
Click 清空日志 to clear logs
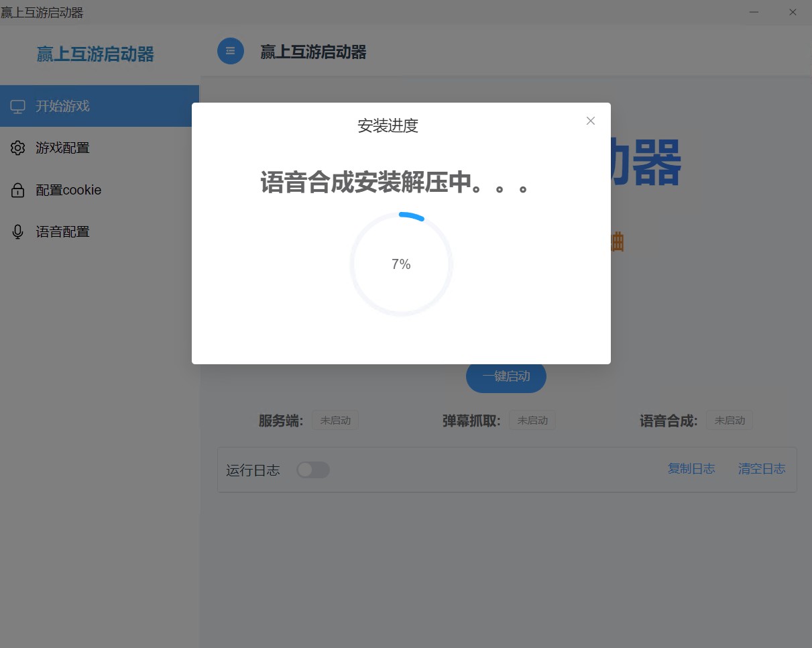(762, 469)
